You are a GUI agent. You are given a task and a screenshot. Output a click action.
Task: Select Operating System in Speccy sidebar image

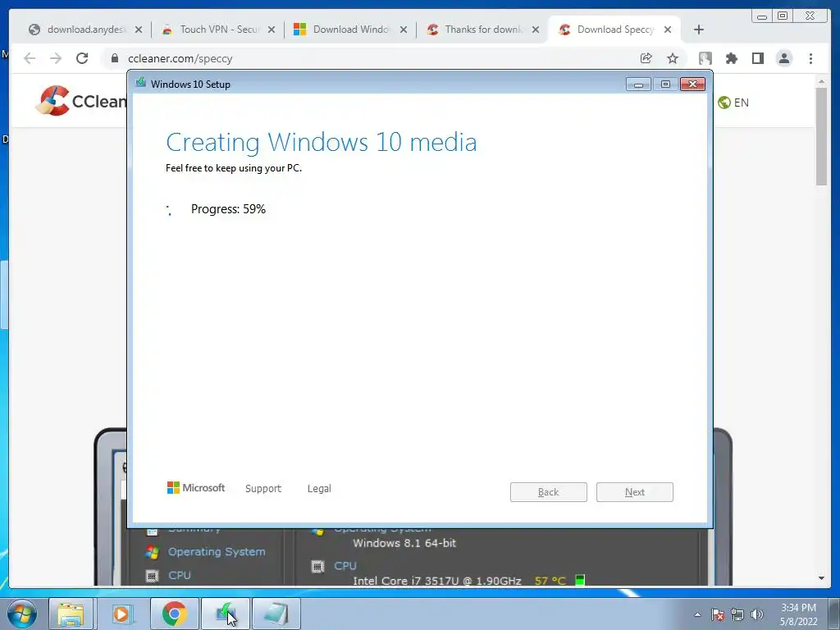click(217, 551)
